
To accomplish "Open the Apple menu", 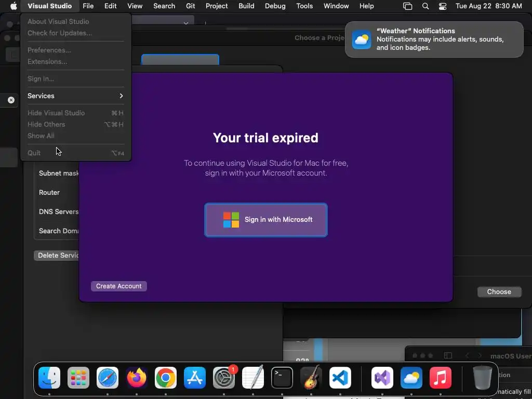I will (13, 6).
